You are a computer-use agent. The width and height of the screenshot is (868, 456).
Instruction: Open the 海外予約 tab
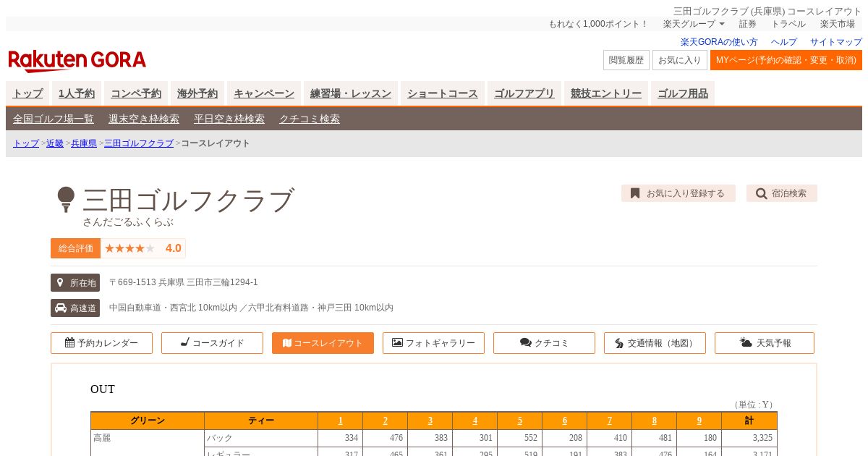[x=197, y=93]
